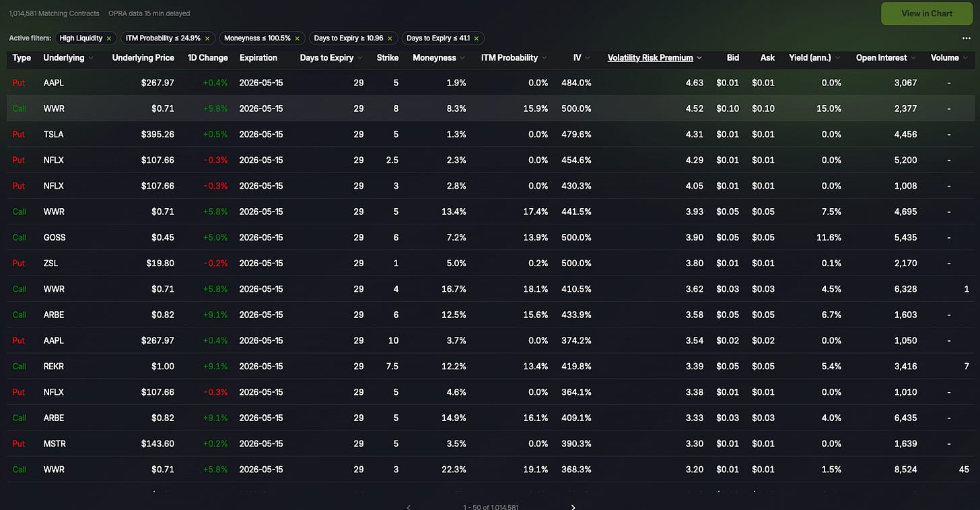Remove Days to Expiry ≥ 10.96 filter

tap(390, 38)
